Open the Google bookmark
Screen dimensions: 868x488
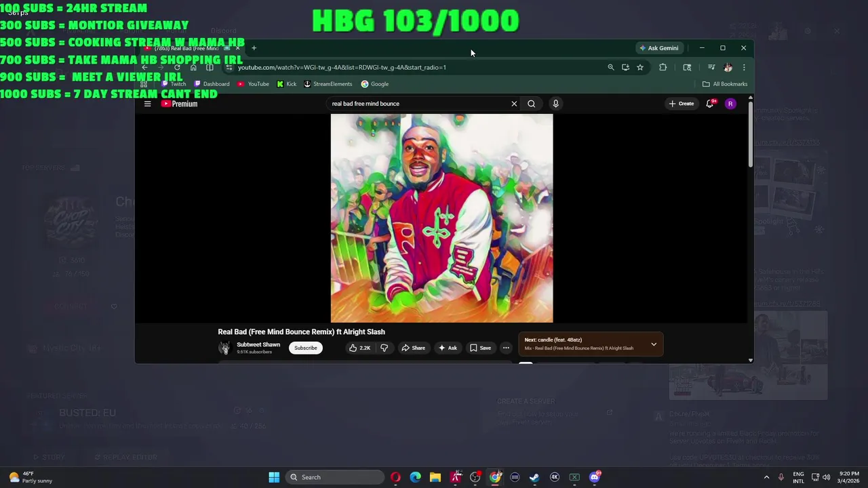[374, 84]
